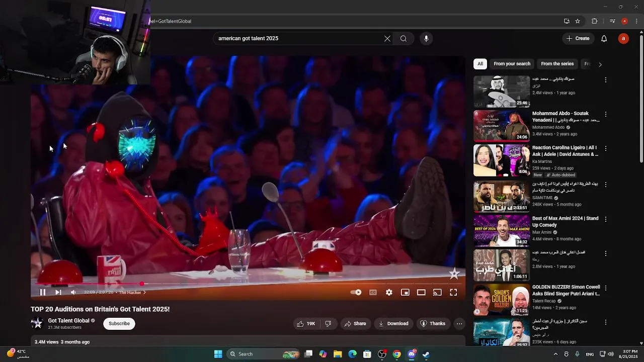Viewport: 644px width, 362px height.
Task: Open Windows Start menu
Action: pyautogui.click(x=218, y=354)
